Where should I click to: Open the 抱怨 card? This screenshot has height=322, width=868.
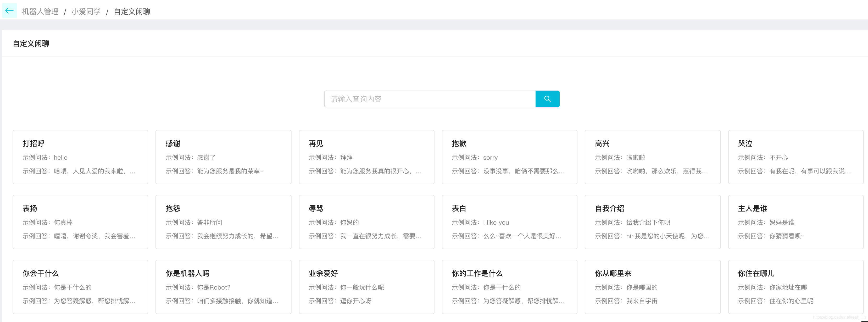pos(223,222)
